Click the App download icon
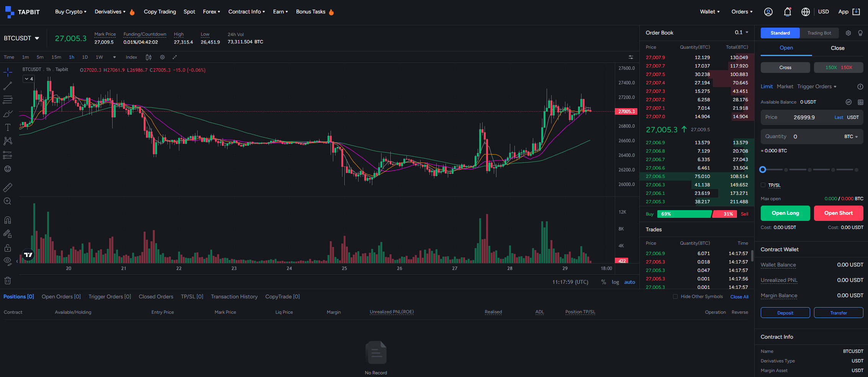868x377 pixels. click(856, 12)
